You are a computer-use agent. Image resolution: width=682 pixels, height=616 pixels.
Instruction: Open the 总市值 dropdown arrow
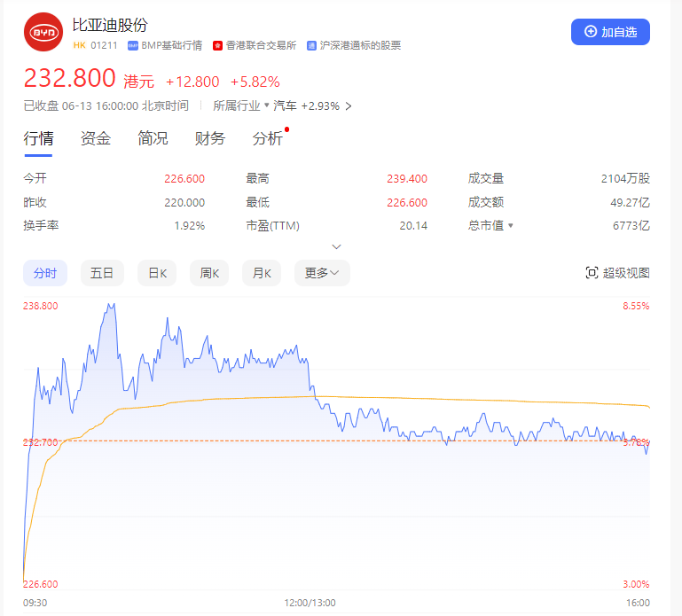point(511,226)
